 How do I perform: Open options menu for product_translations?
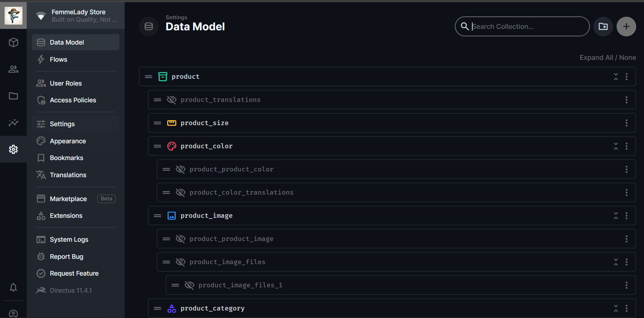[627, 100]
